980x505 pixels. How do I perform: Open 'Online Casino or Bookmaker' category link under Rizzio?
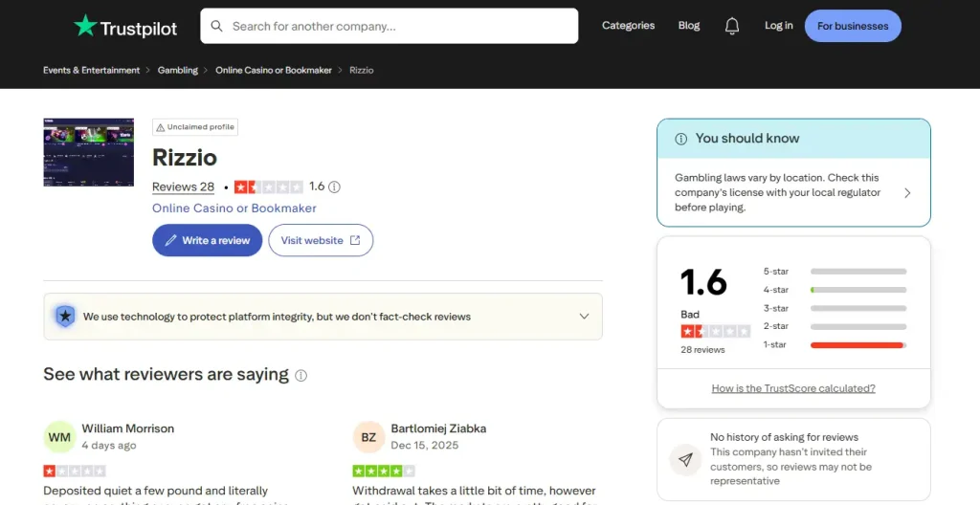(234, 209)
